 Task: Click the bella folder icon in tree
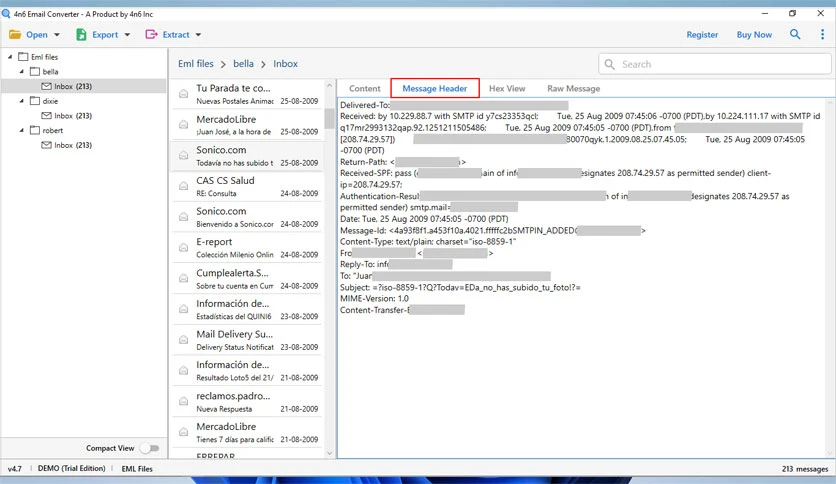tap(35, 71)
